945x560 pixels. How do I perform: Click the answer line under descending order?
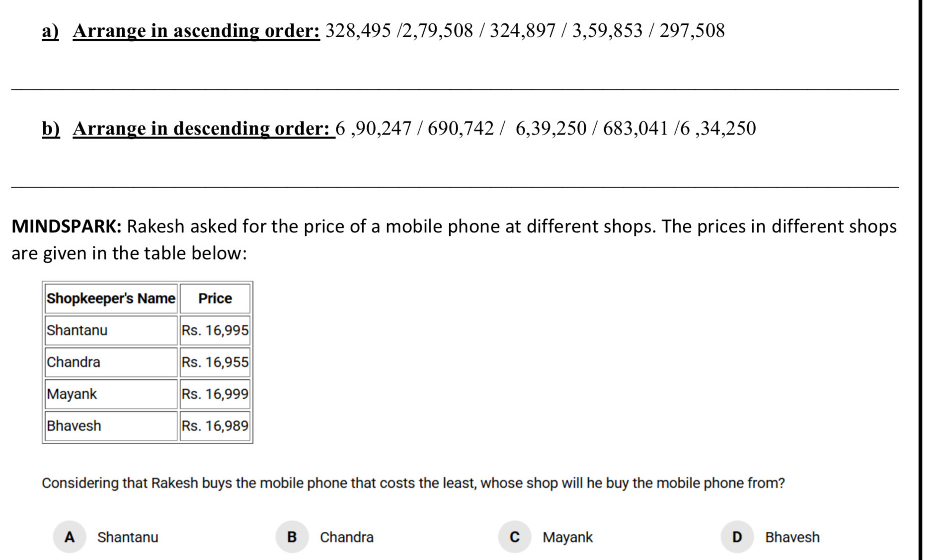pyautogui.click(x=455, y=187)
